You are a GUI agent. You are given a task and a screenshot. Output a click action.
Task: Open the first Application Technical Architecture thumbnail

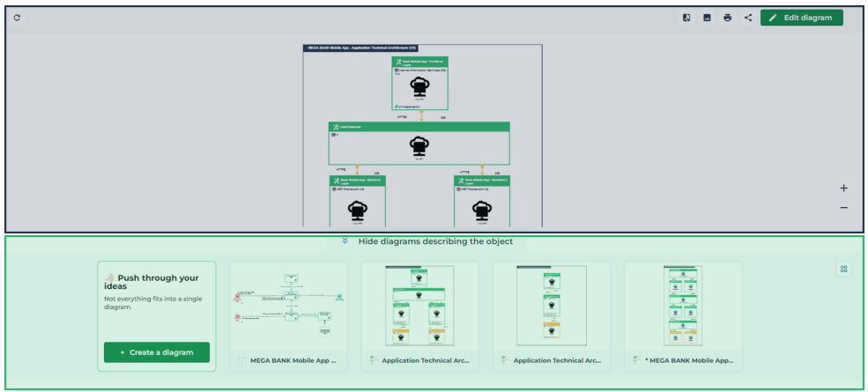419,307
